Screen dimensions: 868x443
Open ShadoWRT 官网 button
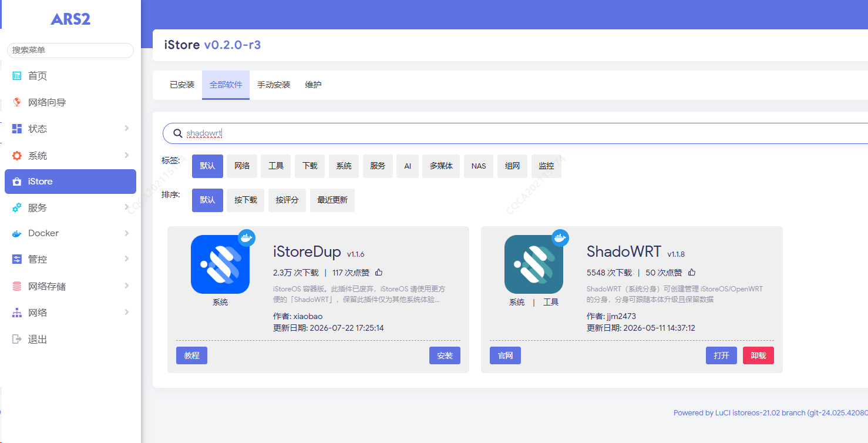505,355
